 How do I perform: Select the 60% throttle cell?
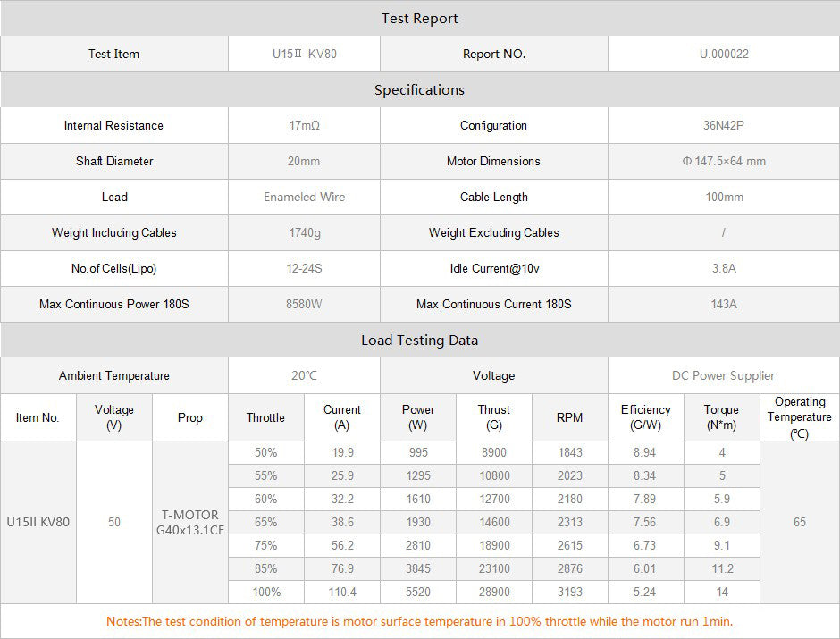point(265,500)
